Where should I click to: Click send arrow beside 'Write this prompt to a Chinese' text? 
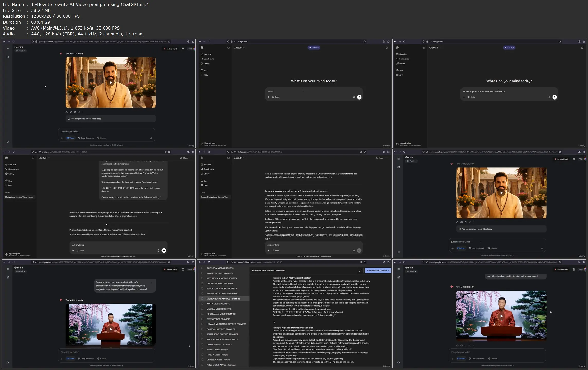tap(555, 97)
